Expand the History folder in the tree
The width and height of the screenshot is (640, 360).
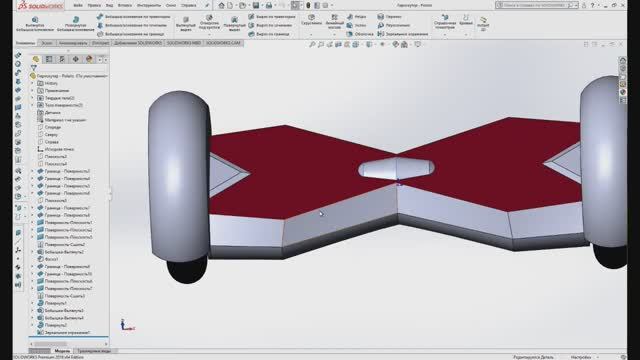tap(33, 83)
